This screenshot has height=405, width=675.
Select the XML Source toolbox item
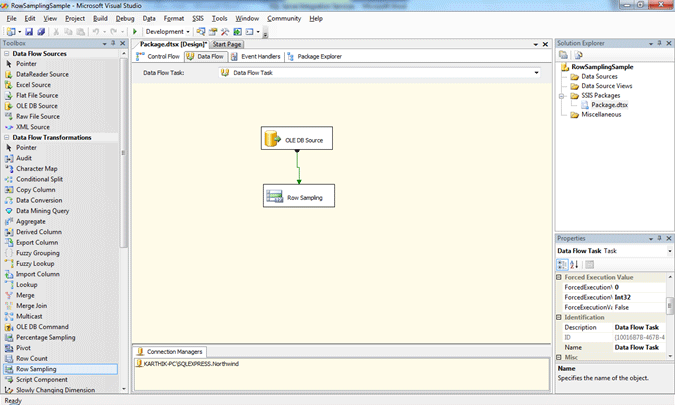[x=33, y=127]
